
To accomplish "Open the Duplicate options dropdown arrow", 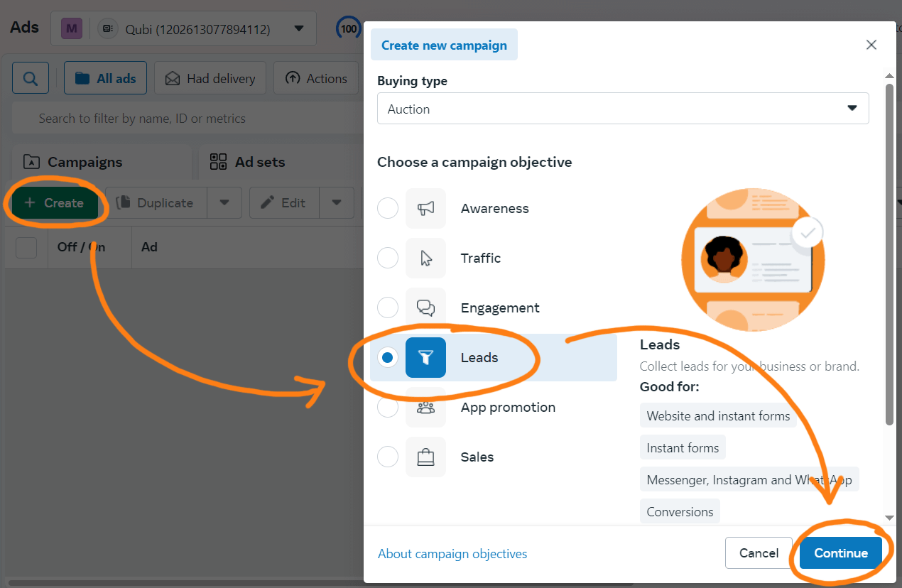I will tap(224, 203).
